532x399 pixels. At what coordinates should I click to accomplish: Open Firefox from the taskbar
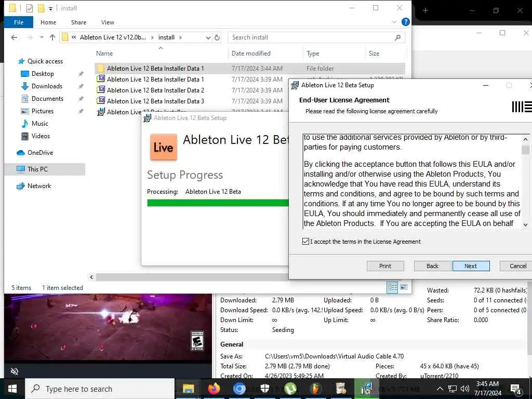coord(214,389)
